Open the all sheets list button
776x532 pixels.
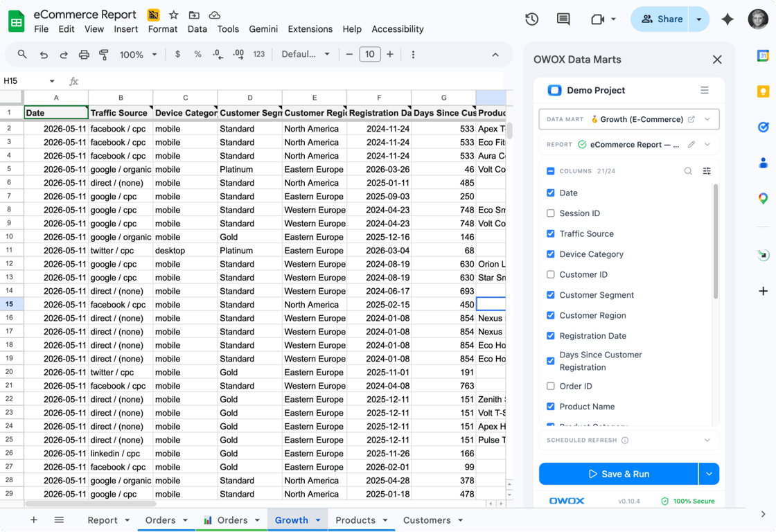(x=59, y=520)
